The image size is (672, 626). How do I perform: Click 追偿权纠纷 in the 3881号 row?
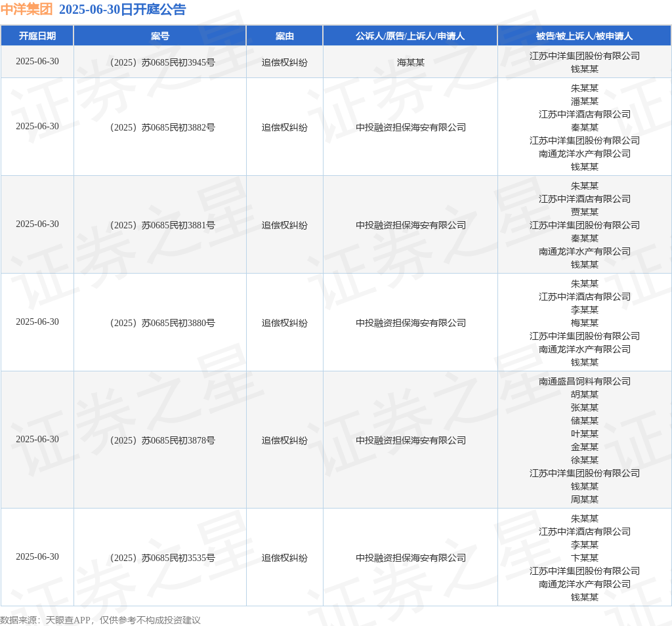click(285, 225)
